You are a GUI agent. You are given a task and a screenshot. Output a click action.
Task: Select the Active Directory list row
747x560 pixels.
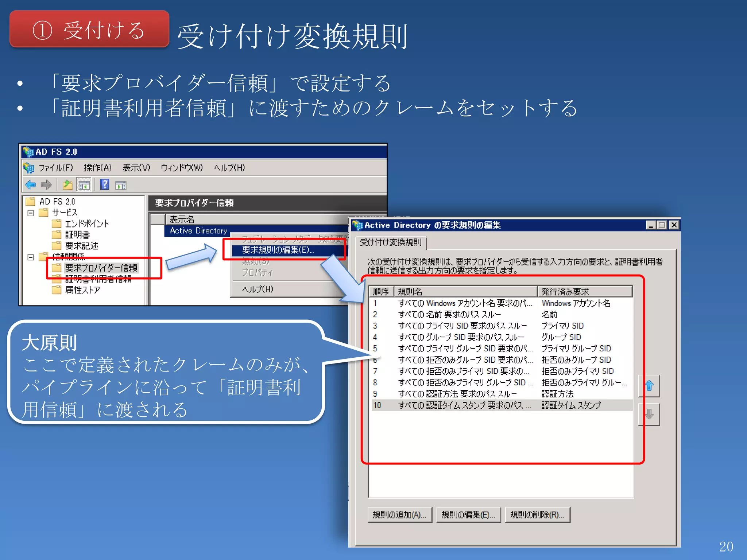(199, 231)
